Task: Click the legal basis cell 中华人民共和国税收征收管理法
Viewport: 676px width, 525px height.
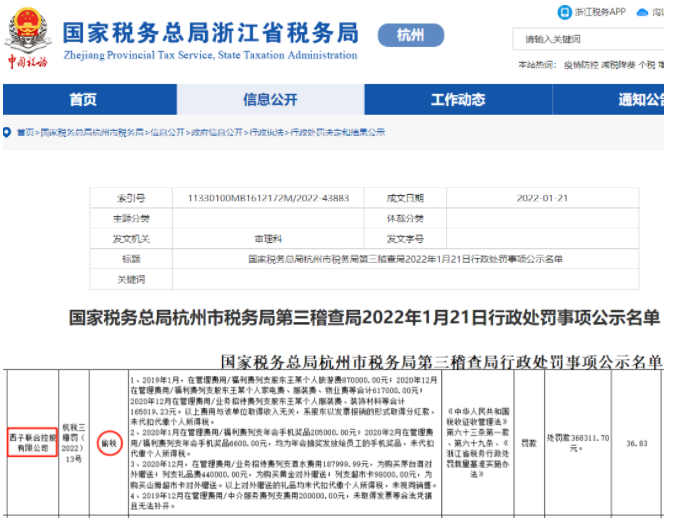Action: point(478,443)
